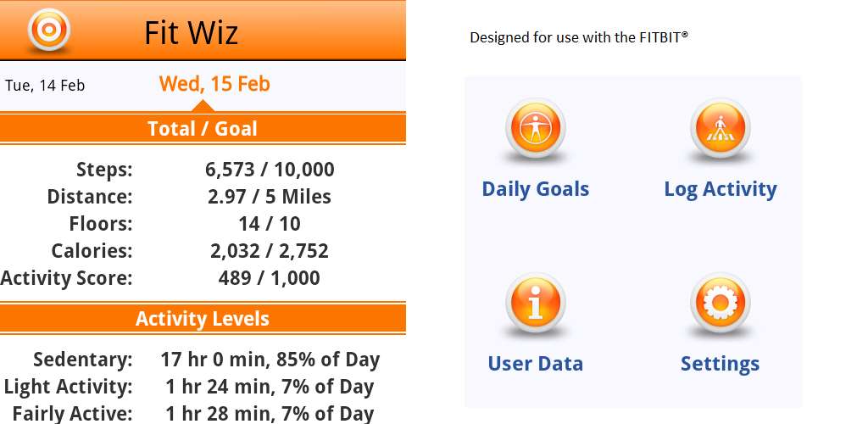Click the User Data label
This screenshot has height=424, width=868.
535,364
